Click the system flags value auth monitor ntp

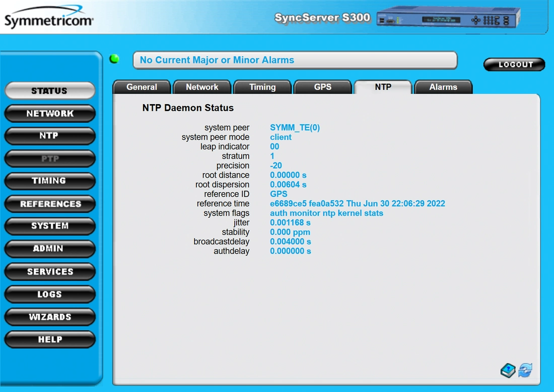click(x=303, y=213)
